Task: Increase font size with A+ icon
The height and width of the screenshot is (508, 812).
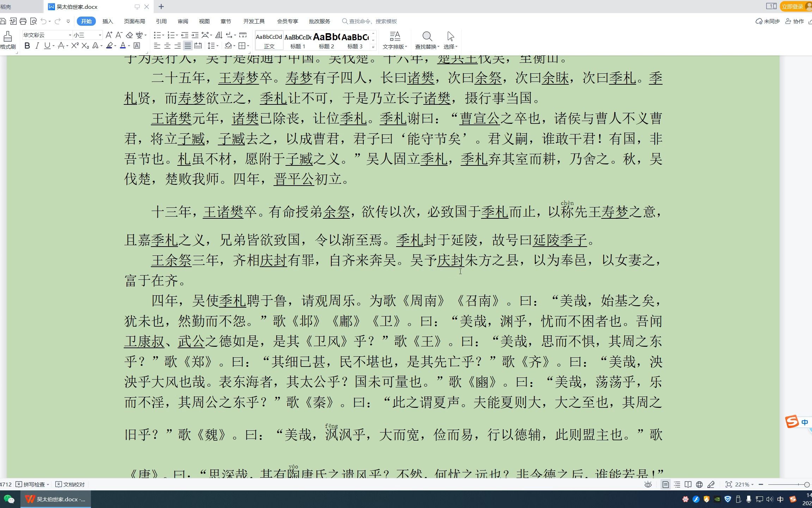Action: pos(109,35)
